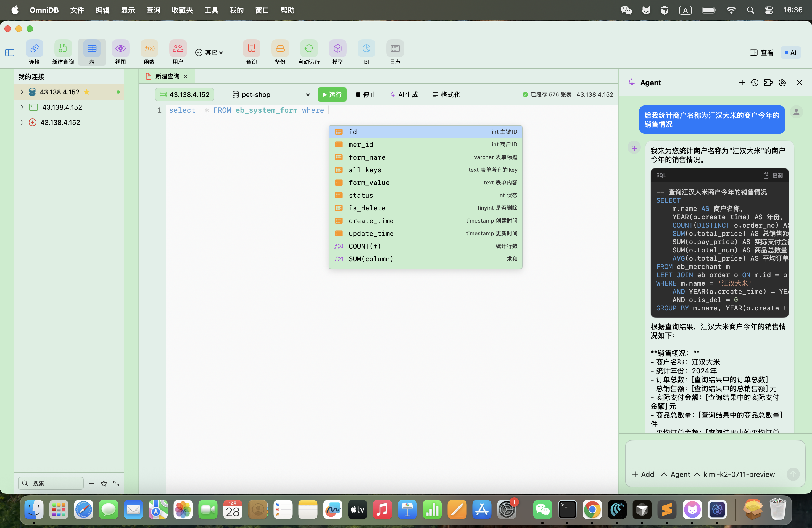Open the Agent settings gear icon

[x=782, y=83]
